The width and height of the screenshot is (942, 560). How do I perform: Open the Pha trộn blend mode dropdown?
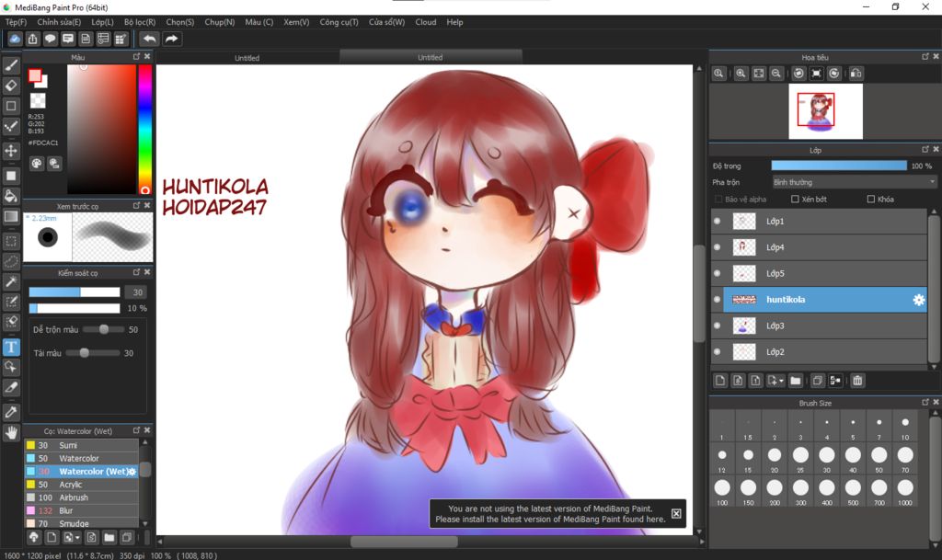tap(854, 182)
